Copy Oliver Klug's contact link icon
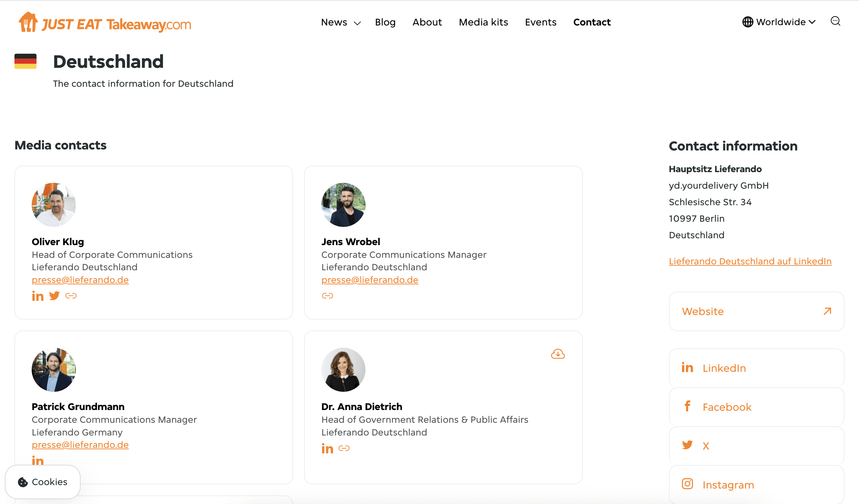Image resolution: width=859 pixels, height=504 pixels. pos(71,296)
